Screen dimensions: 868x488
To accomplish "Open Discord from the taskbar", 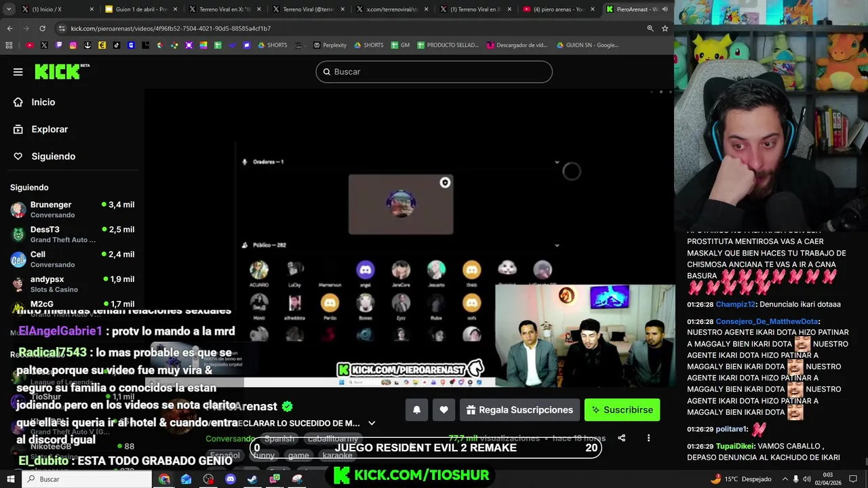I will tap(230, 479).
